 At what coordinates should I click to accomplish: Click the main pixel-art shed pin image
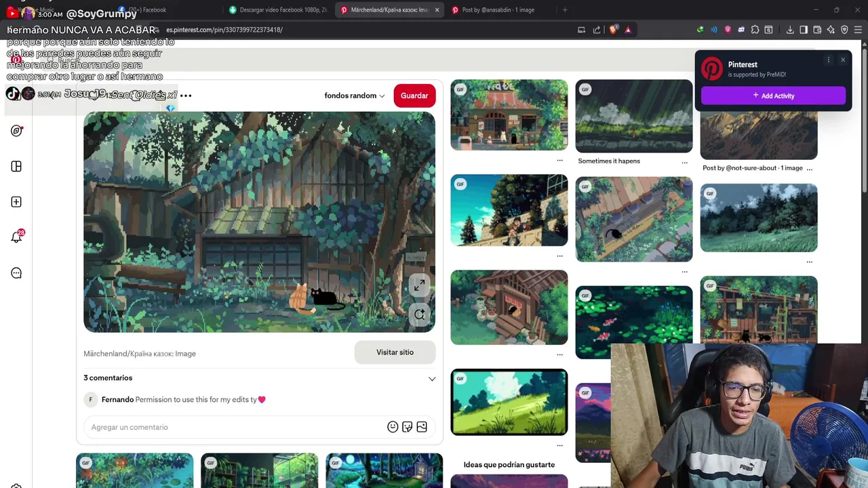(x=260, y=222)
